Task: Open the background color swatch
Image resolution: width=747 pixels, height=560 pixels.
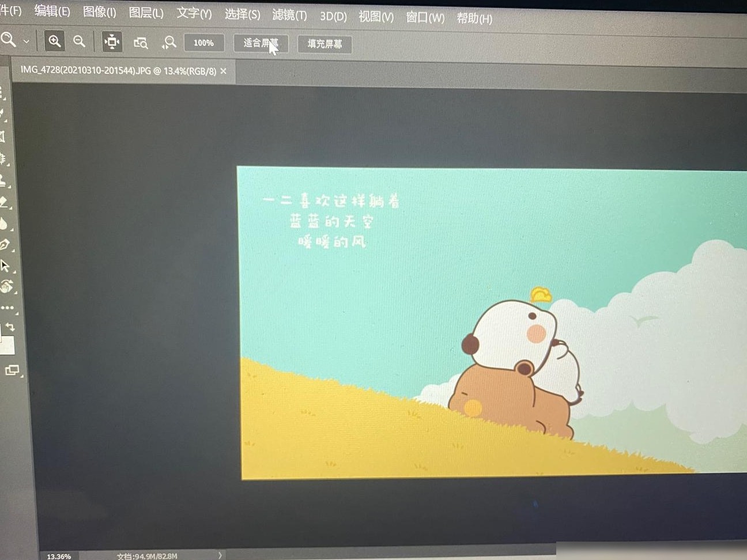Action: 7,346
